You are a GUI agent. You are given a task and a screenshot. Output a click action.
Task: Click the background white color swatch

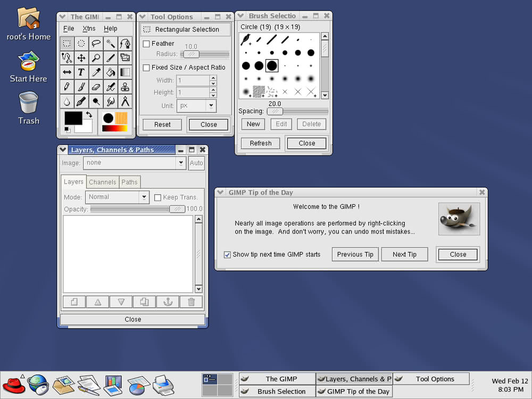coord(87,128)
